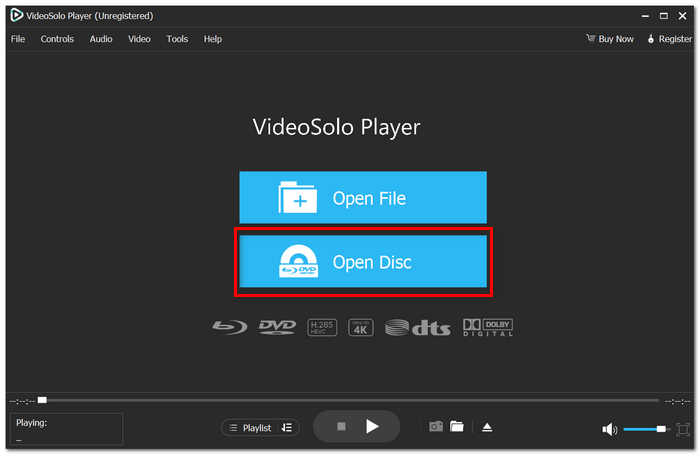Open the Tools menu
This screenshot has height=455, width=700.
click(177, 39)
